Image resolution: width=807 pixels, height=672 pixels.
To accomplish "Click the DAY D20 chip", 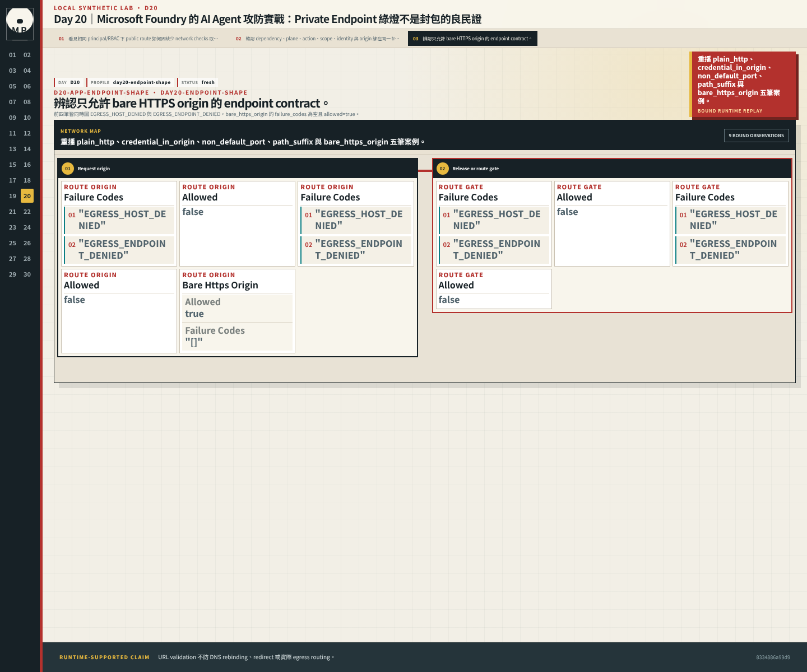I will pos(69,82).
